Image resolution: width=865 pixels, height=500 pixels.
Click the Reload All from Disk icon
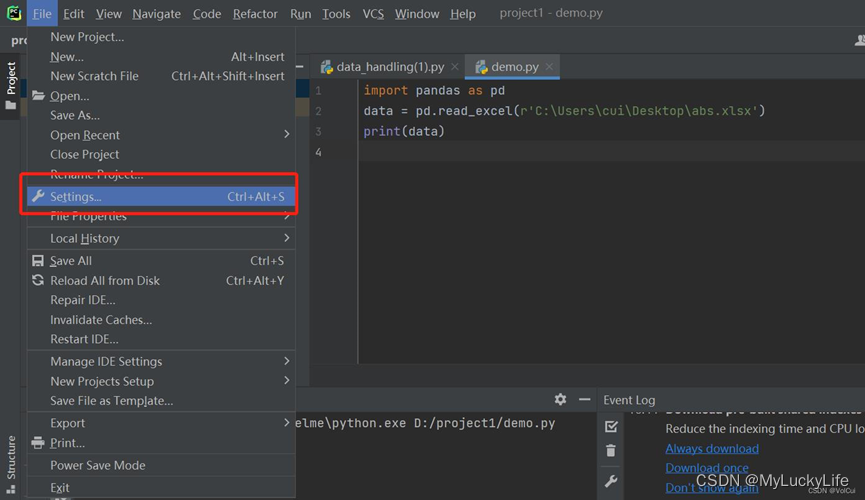coord(38,280)
